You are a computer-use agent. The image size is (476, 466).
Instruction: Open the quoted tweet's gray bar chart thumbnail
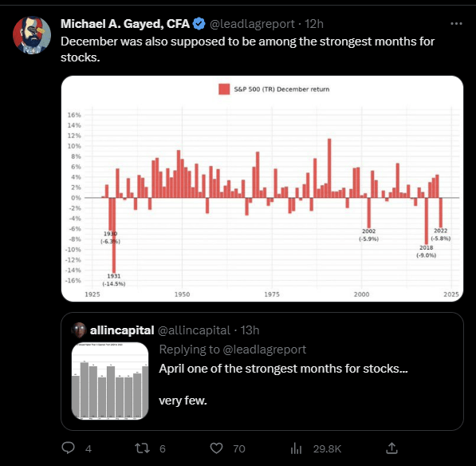pos(110,381)
